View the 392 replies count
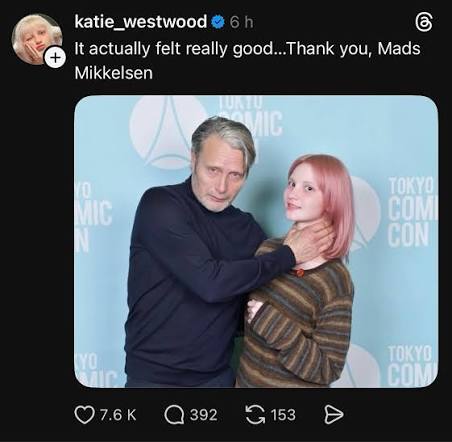The height and width of the screenshot is (442, 452). click(x=204, y=415)
